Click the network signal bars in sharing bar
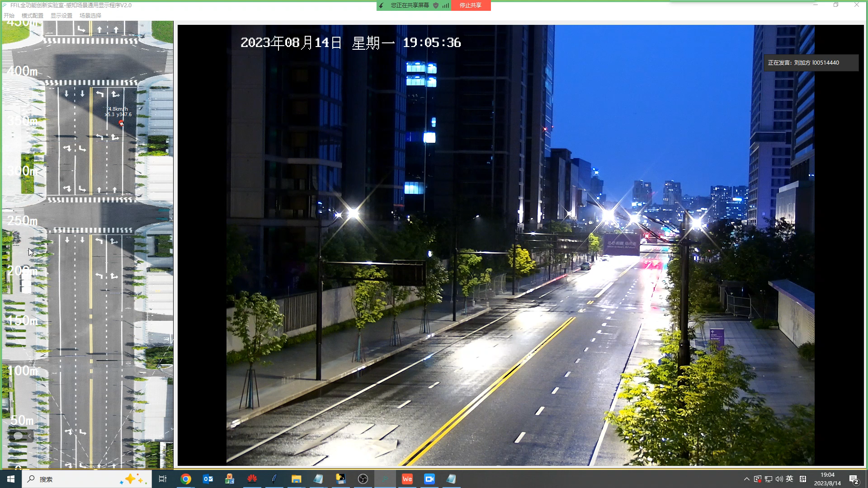Screen dimensions: 868x488 (x=446, y=5)
